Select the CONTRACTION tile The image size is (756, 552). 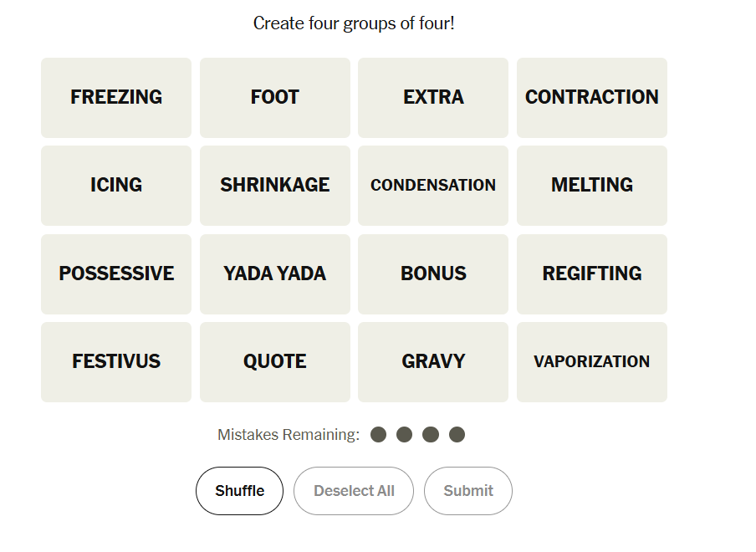591,98
